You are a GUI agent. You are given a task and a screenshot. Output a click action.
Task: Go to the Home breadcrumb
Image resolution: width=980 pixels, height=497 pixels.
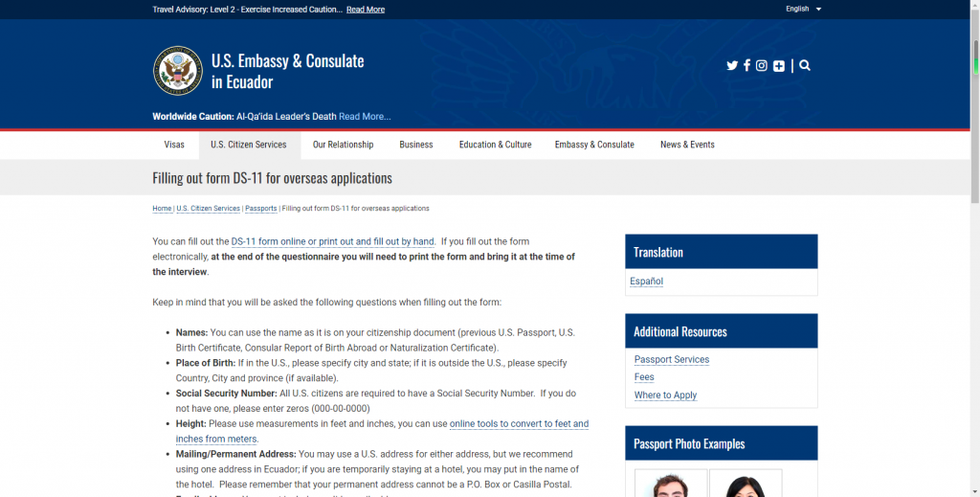[x=162, y=208]
